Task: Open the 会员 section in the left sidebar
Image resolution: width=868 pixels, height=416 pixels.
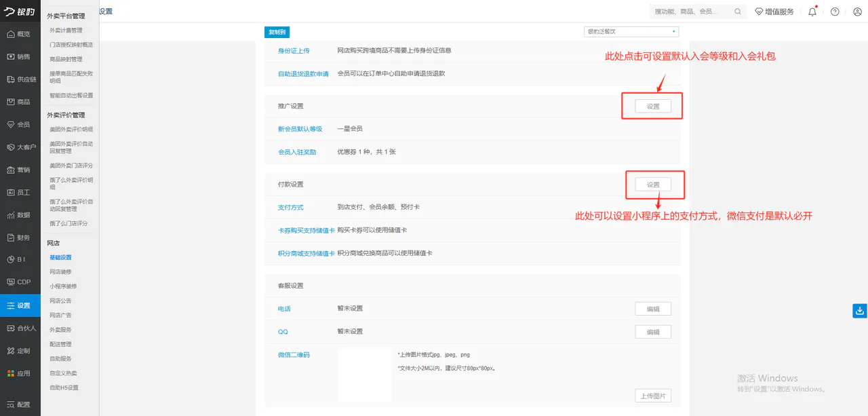Action: (20, 124)
